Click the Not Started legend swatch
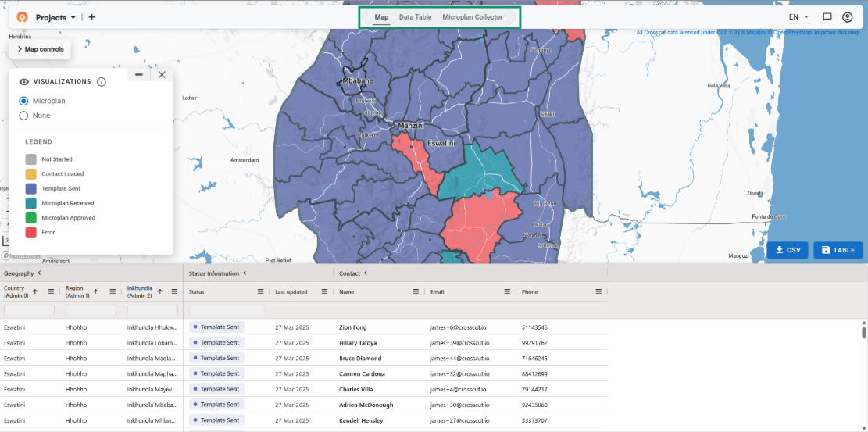868x432 pixels. point(31,159)
